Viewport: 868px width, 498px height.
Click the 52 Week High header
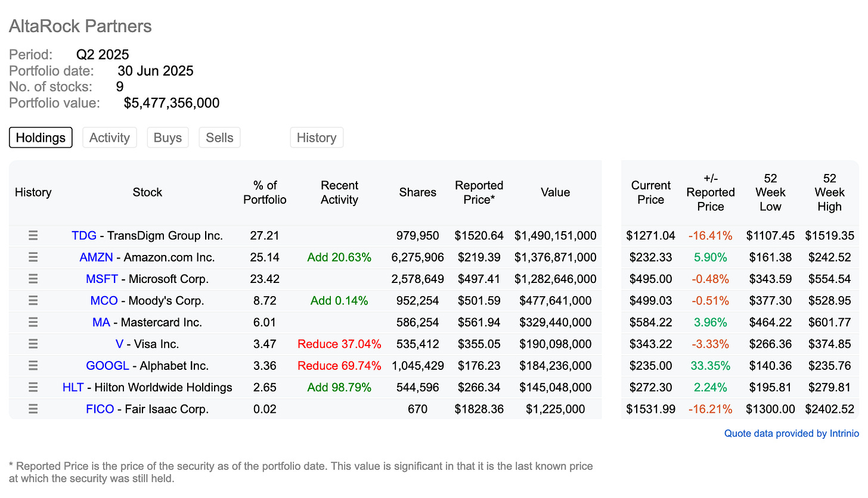(x=829, y=192)
